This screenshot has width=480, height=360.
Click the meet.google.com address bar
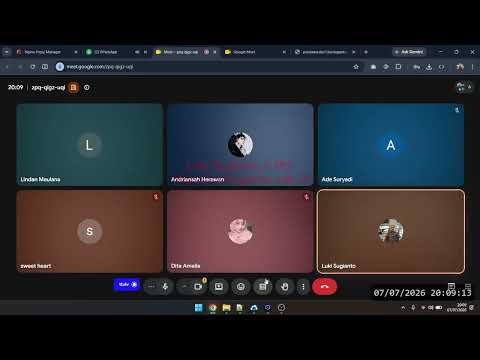pyautogui.click(x=207, y=67)
